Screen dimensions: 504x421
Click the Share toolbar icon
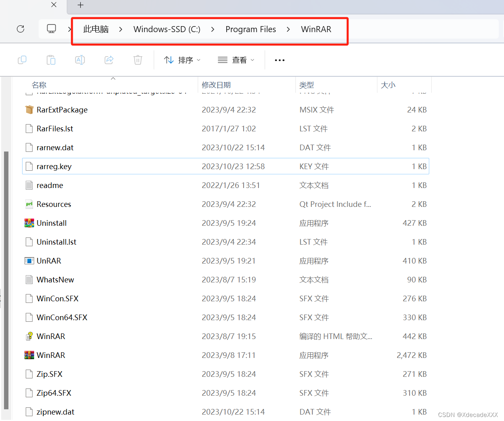[109, 60]
